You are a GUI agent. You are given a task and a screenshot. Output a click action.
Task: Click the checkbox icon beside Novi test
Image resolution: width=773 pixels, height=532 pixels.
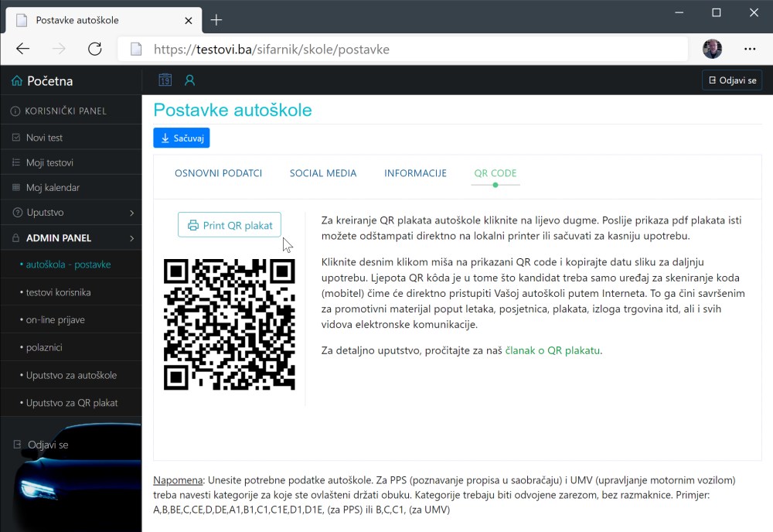(16, 138)
